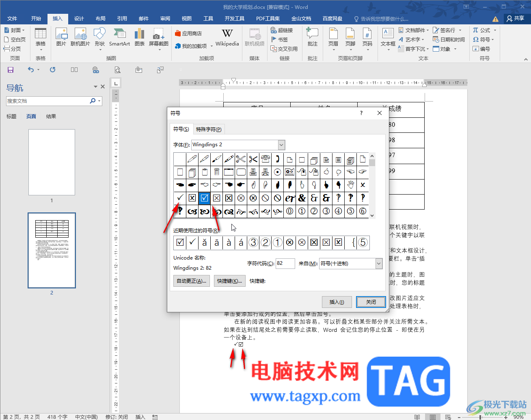
Task: Show Headings (标题) tab in navigation pane
Action: 11,116
